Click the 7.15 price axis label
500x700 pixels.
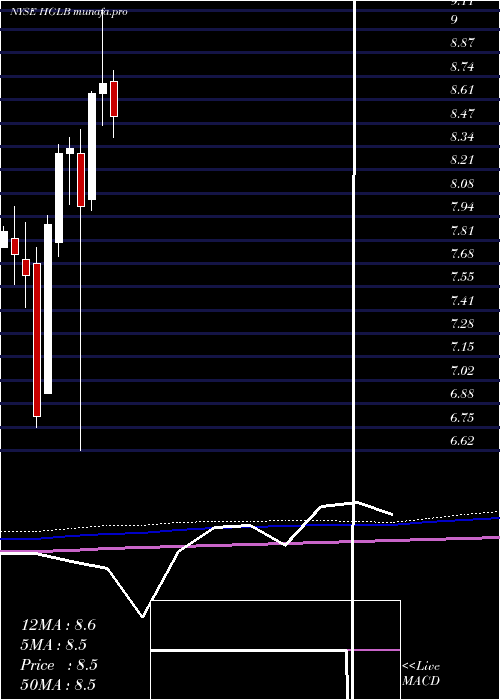[462, 347]
